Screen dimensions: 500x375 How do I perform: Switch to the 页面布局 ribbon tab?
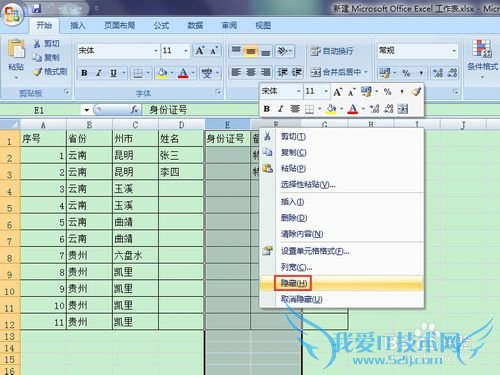point(119,25)
